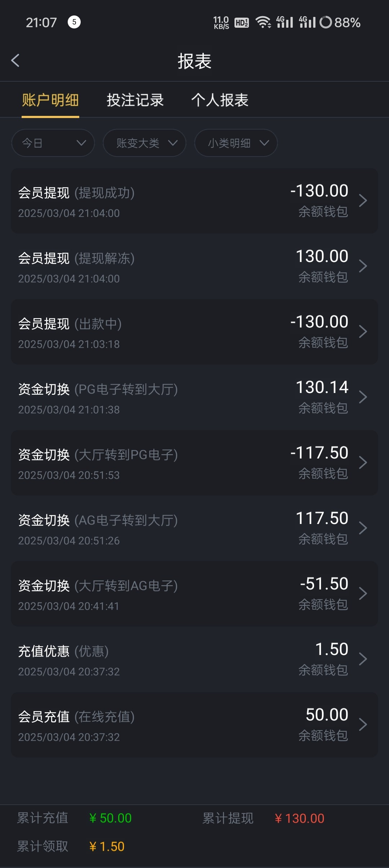Tap the Wi-Fi icon in status bar
The width and height of the screenshot is (389, 868).
pos(263,22)
